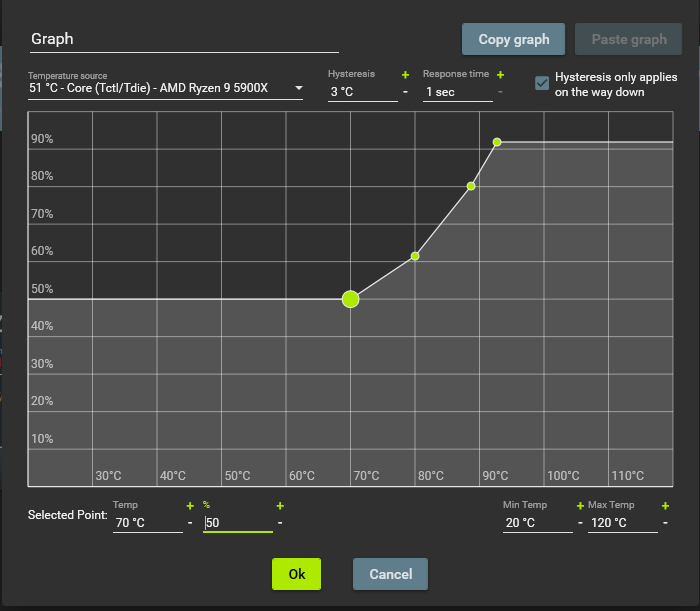
Task: Decrease Hysteresis with the minus icon
Action: [405, 91]
